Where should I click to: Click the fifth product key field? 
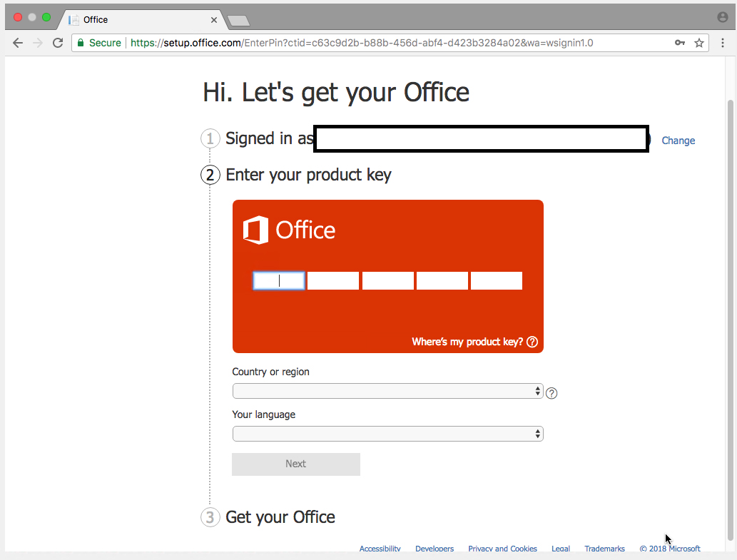click(497, 281)
